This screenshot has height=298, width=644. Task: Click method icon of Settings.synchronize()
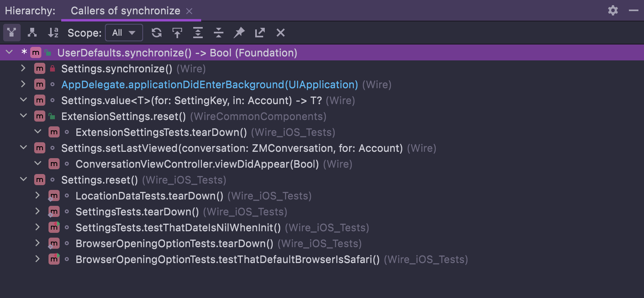40,68
